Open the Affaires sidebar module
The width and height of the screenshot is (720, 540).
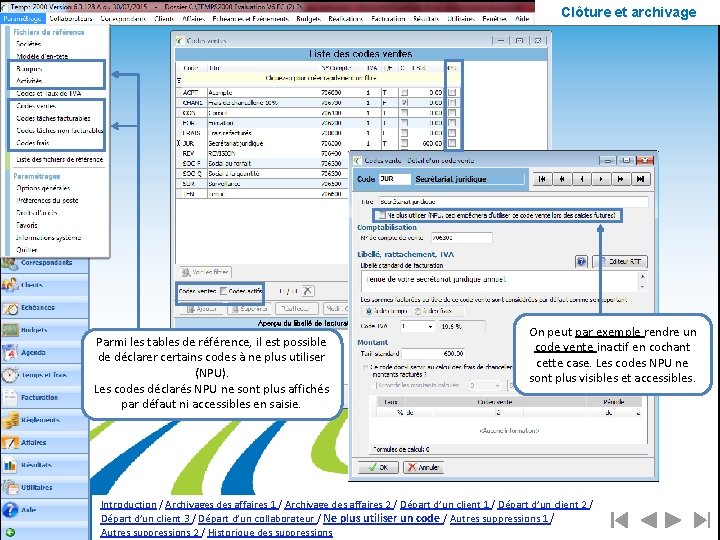45,443
